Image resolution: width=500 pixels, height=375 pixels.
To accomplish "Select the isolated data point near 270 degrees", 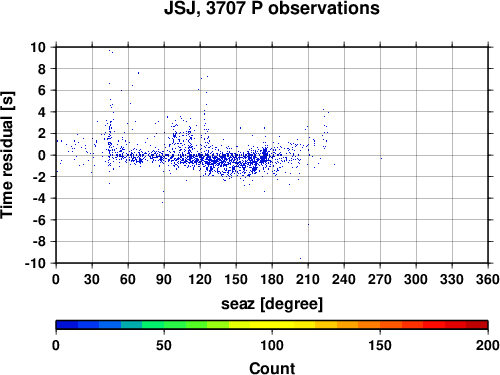I will coord(381,159).
